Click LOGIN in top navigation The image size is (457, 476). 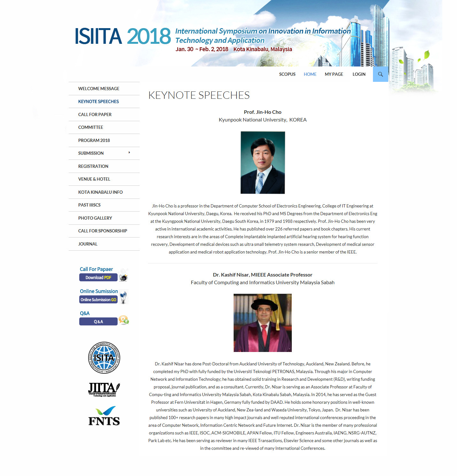pos(359,74)
